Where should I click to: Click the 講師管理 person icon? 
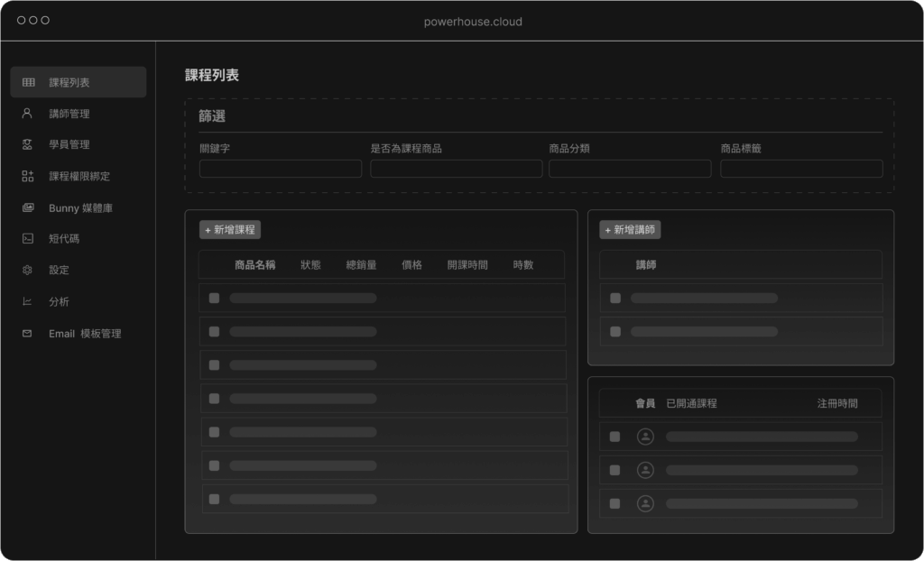[28, 114]
